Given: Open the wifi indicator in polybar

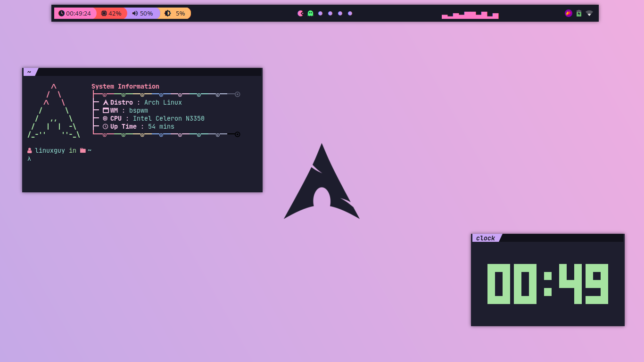Looking at the screenshot, I should point(589,14).
